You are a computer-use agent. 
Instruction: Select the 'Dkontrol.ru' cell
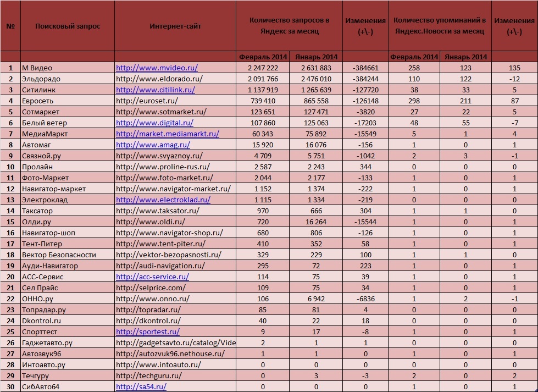pos(68,321)
